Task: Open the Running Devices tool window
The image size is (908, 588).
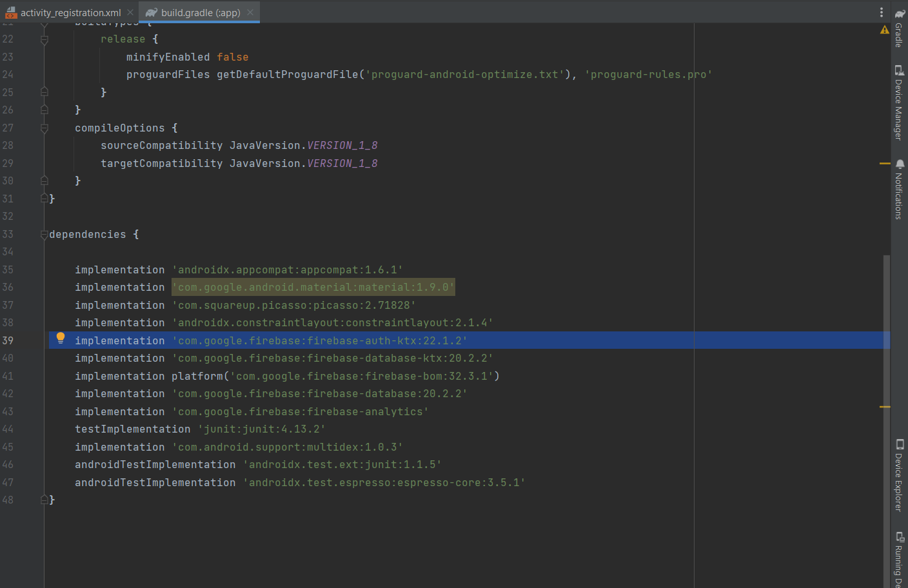Action: point(899,559)
